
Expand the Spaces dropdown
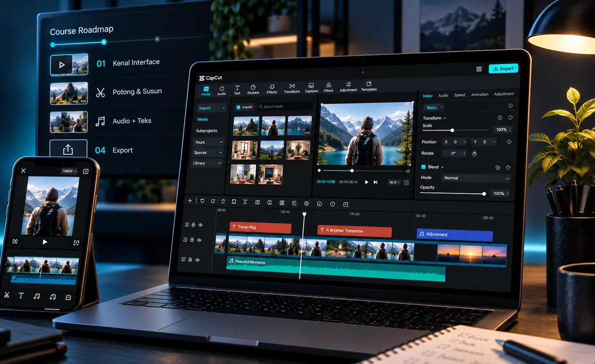point(207,153)
